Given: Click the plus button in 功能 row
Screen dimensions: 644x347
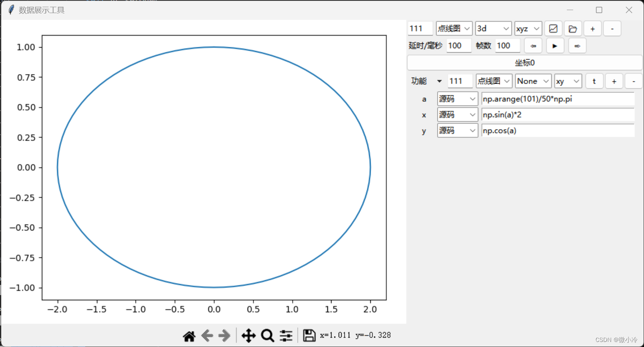Looking at the screenshot, I should (x=614, y=81).
